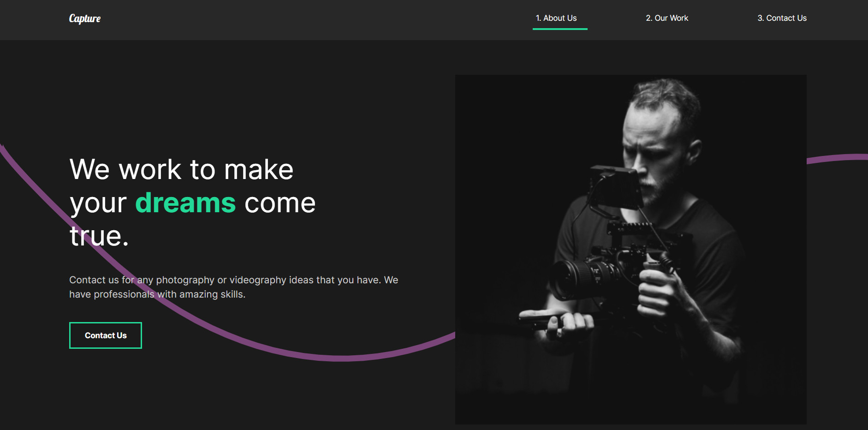
Task: Click the Capture logo in the header
Action: 85,18
